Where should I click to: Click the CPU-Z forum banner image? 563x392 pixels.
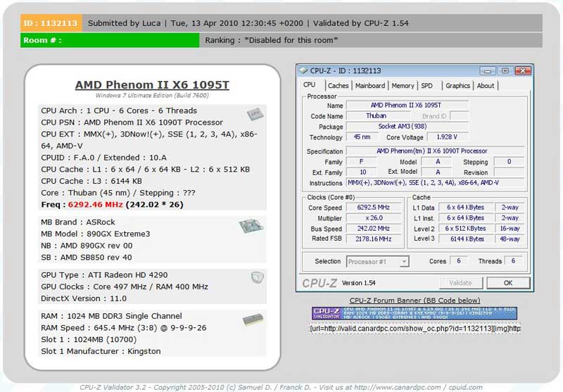[415, 314]
